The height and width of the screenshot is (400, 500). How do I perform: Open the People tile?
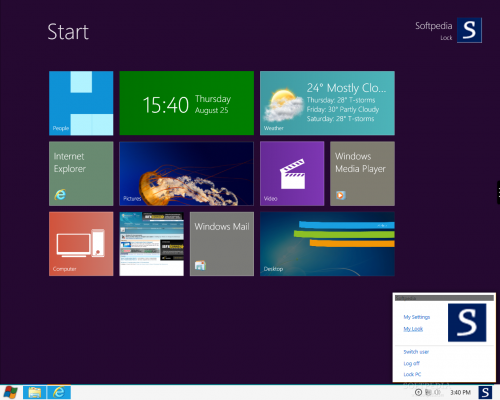[x=81, y=103]
